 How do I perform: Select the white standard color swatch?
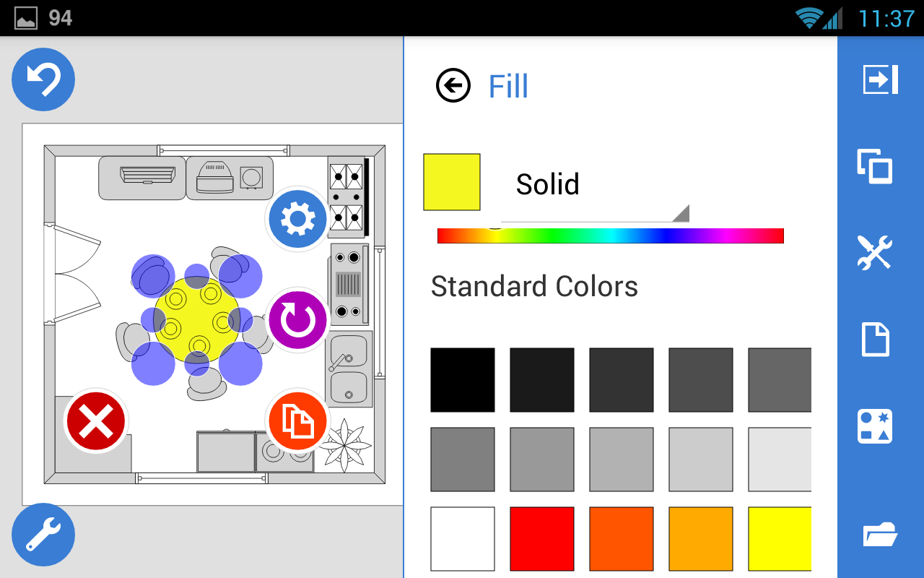point(463,538)
